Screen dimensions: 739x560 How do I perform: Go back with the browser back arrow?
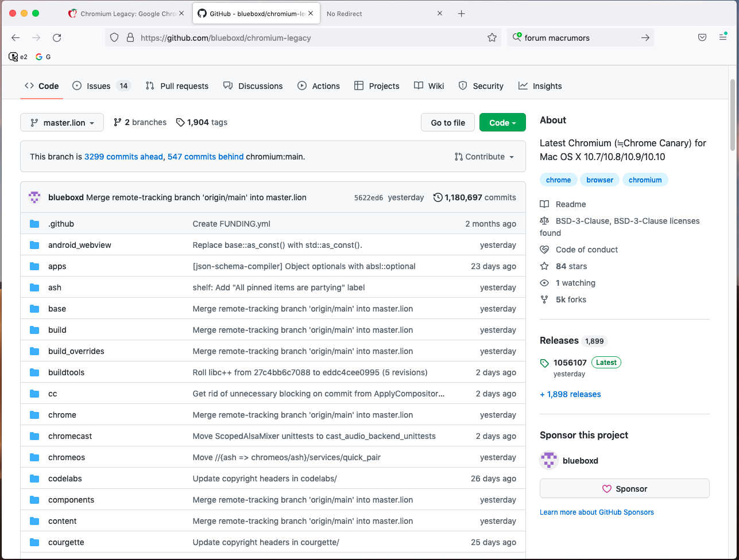(x=16, y=38)
